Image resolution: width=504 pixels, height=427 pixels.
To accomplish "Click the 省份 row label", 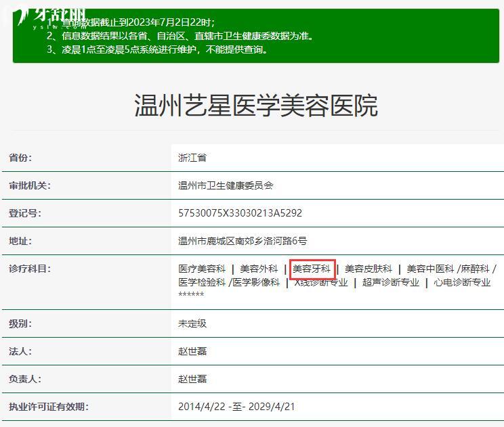I will click(x=20, y=158).
